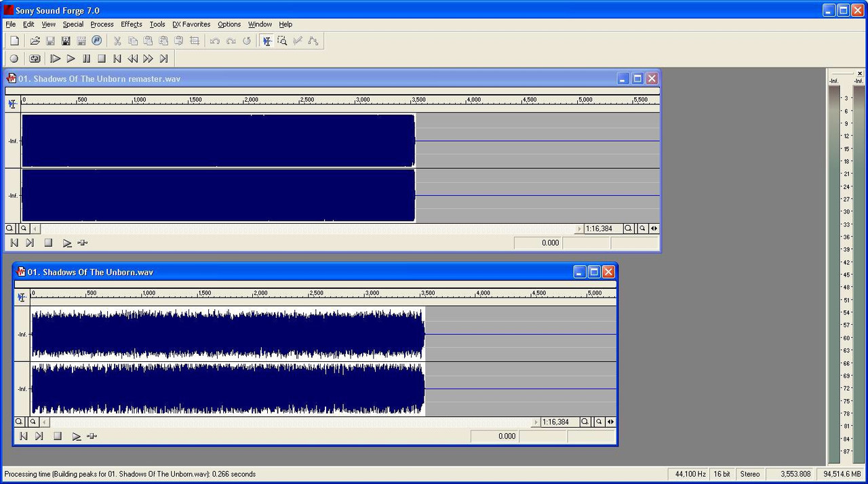The width and height of the screenshot is (868, 484).
Task: Open edit tool selector in remaster.wav window
Action: click(12, 104)
